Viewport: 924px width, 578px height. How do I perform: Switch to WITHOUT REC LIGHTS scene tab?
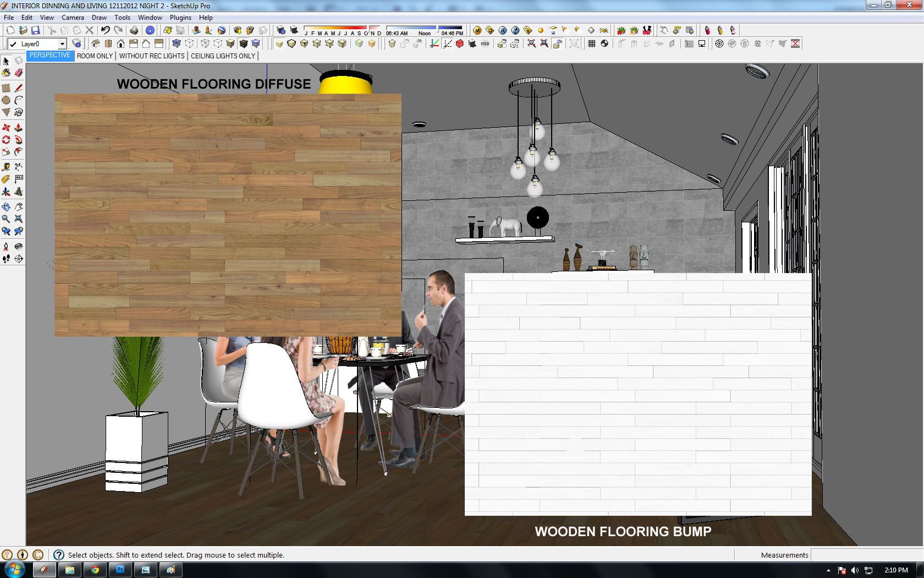(x=152, y=56)
